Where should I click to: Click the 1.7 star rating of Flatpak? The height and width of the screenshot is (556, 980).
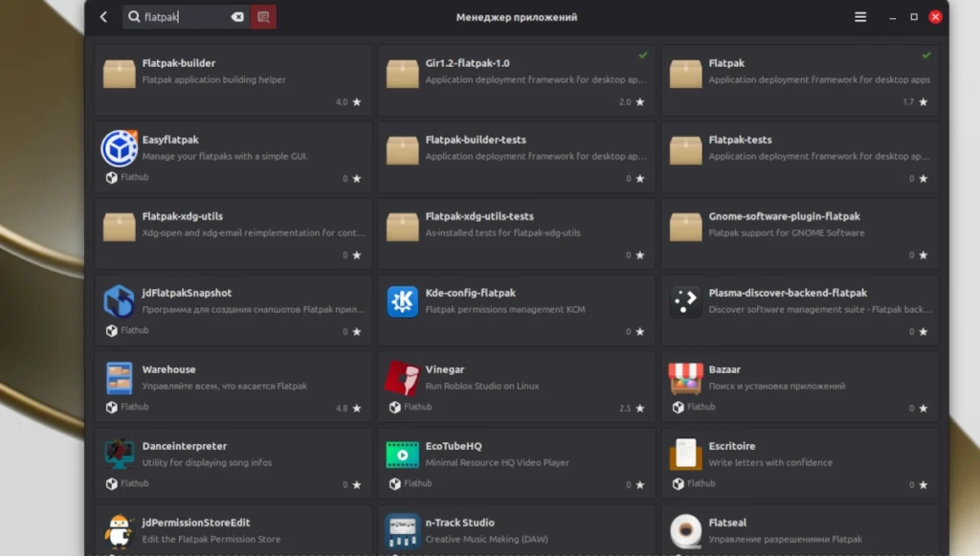pyautogui.click(x=916, y=101)
